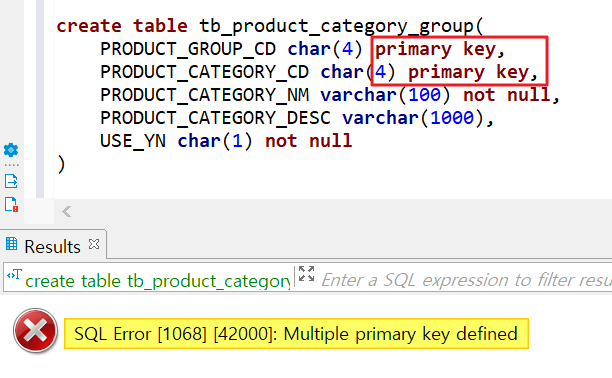Click 'primary key' on PRODUCT_CATEGORY_CD line
Screen dimensions: 612x378
point(468,72)
